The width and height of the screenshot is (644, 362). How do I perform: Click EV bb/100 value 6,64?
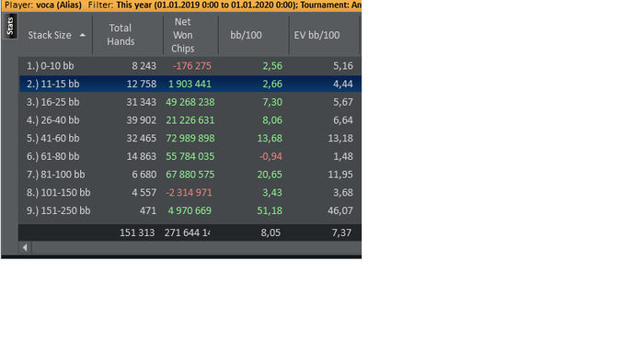point(343,120)
